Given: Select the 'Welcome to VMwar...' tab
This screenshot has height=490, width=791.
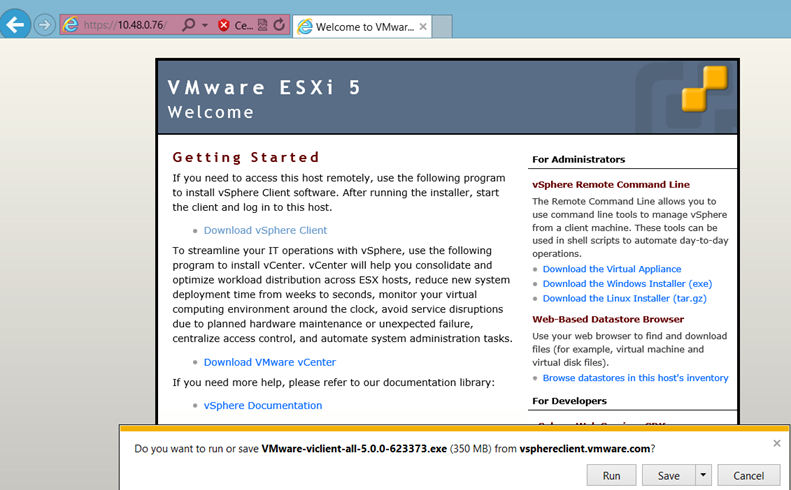Looking at the screenshot, I should pos(362,26).
